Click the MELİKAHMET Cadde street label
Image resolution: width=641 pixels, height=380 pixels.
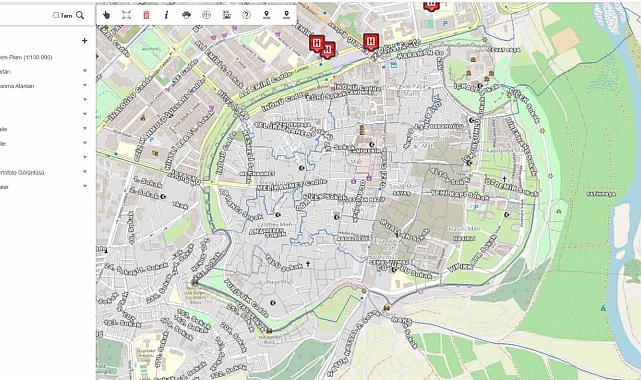[292, 186]
